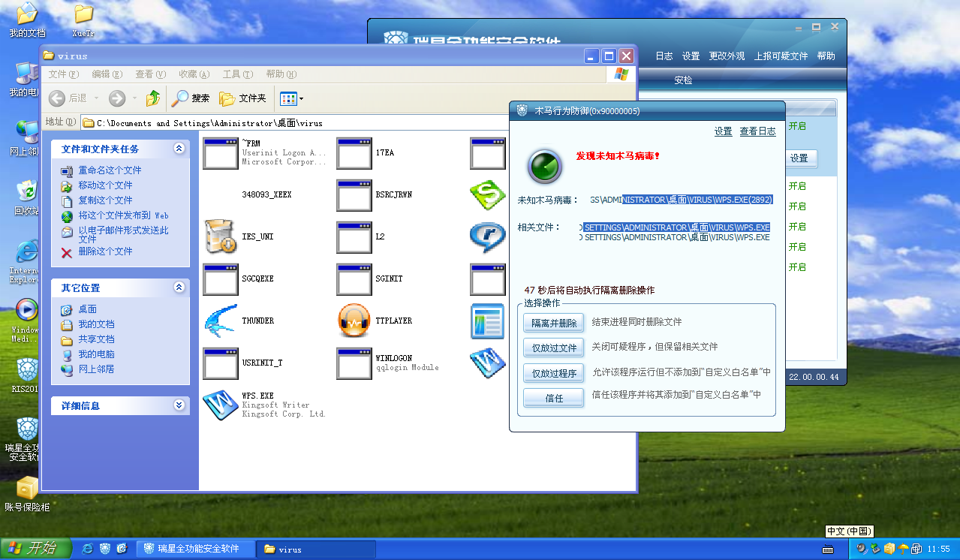
Task: Click 将这个文件发布到 Web link
Action: 123,215
